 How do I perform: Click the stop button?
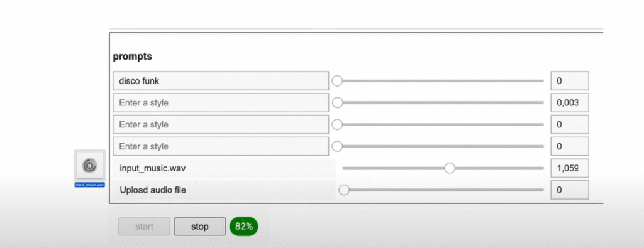[x=199, y=226]
